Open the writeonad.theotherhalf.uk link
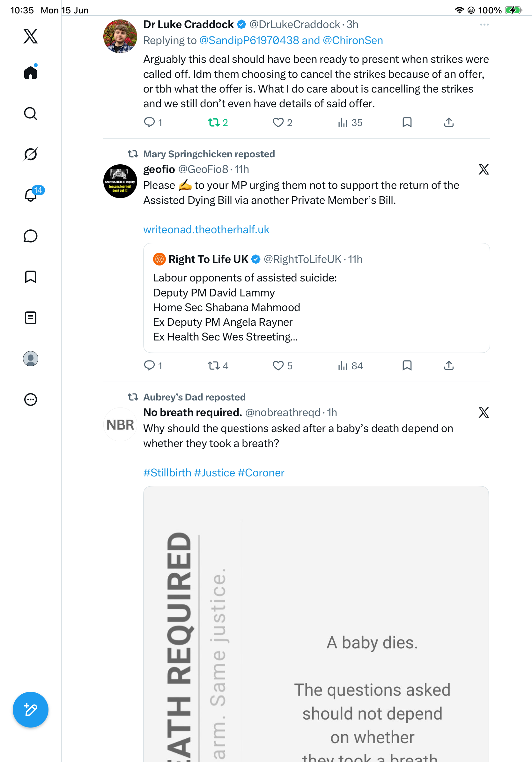Viewport: 532px width, 762px height. (x=206, y=229)
